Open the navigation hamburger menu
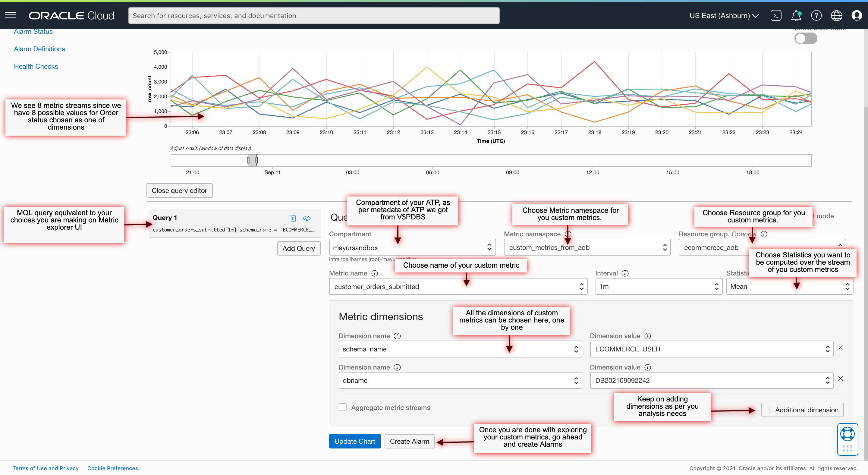The height and width of the screenshot is (475, 868). coord(10,15)
